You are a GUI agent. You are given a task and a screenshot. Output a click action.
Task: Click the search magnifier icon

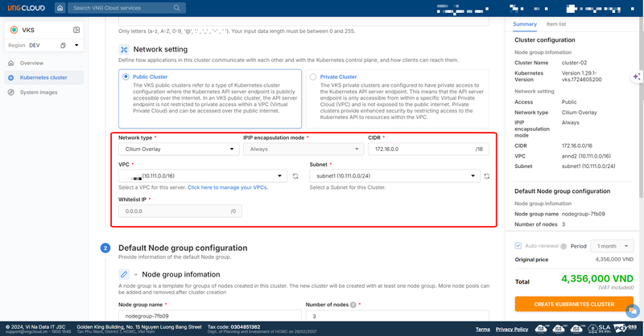[76, 8]
